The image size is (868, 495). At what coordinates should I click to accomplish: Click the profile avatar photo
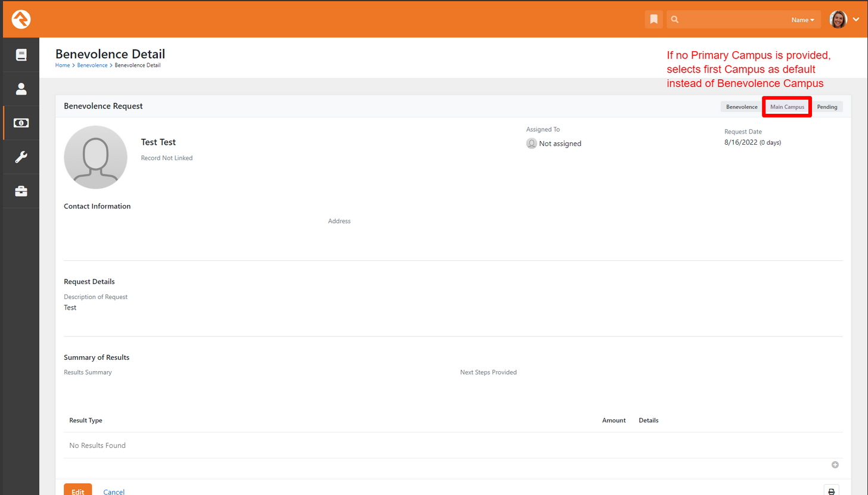pyautogui.click(x=837, y=18)
